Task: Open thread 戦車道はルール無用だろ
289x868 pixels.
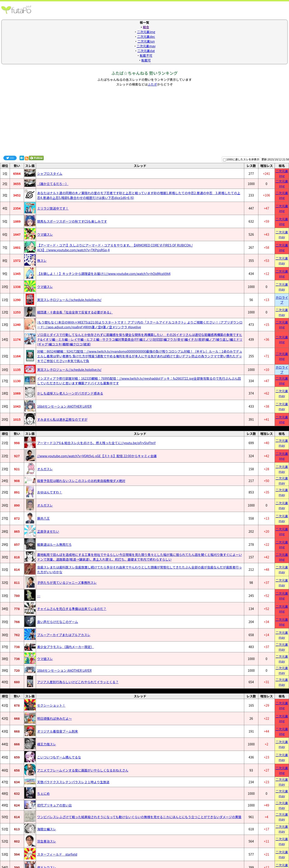Action: coord(54,544)
